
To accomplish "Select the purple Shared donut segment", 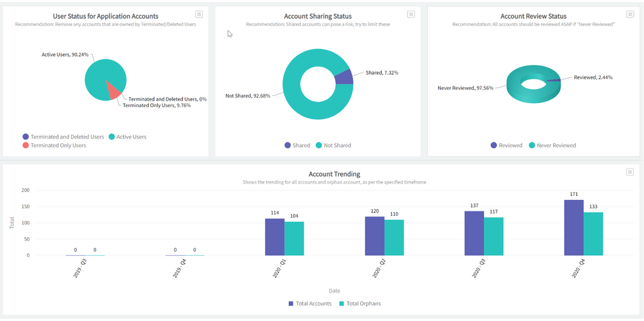I will 344,77.
